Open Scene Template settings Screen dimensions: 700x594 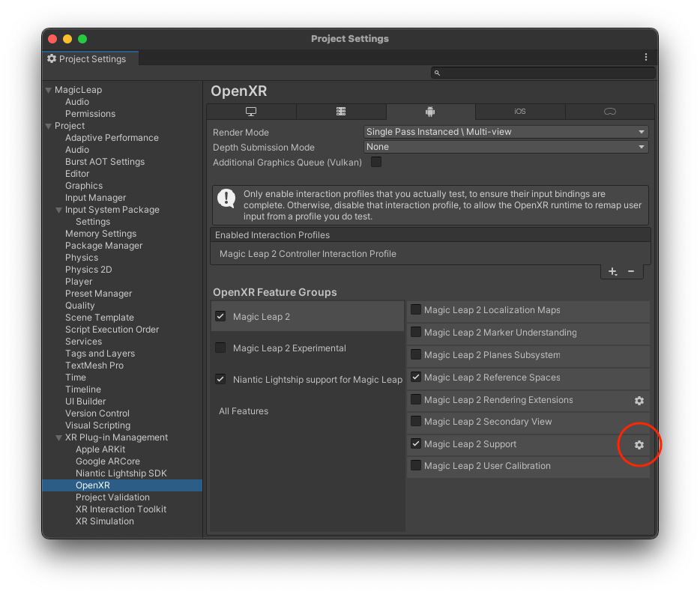pyautogui.click(x=100, y=318)
